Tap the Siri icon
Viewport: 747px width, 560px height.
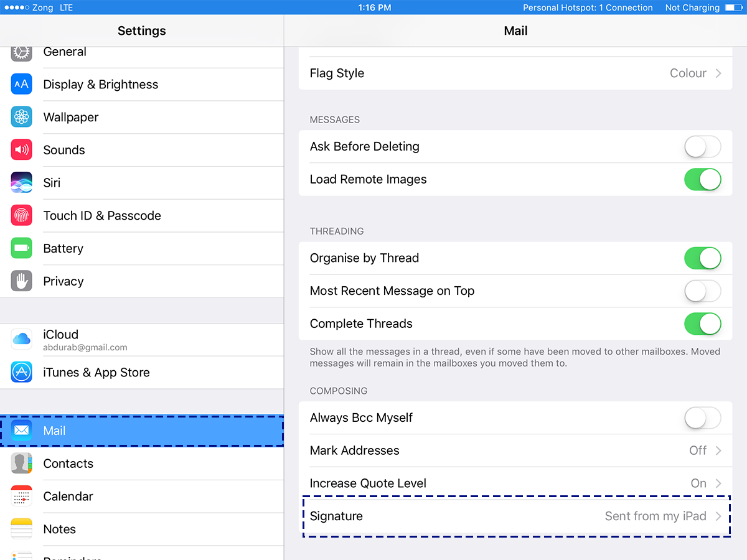(x=22, y=182)
